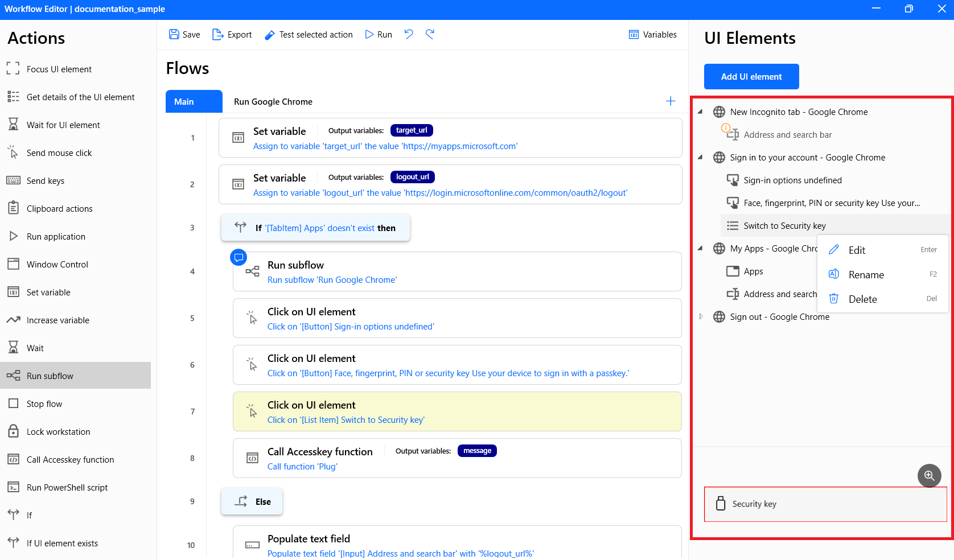
Task: Select the If Apps doesn't exist step
Action: [x=315, y=228]
